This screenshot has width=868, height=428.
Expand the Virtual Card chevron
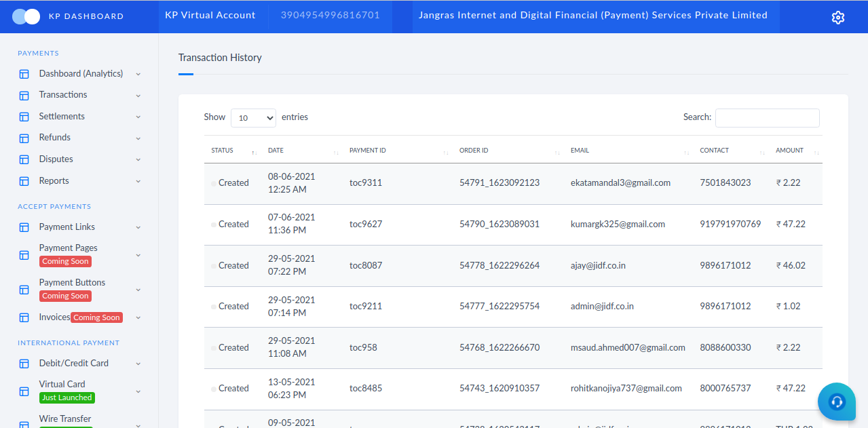138,391
